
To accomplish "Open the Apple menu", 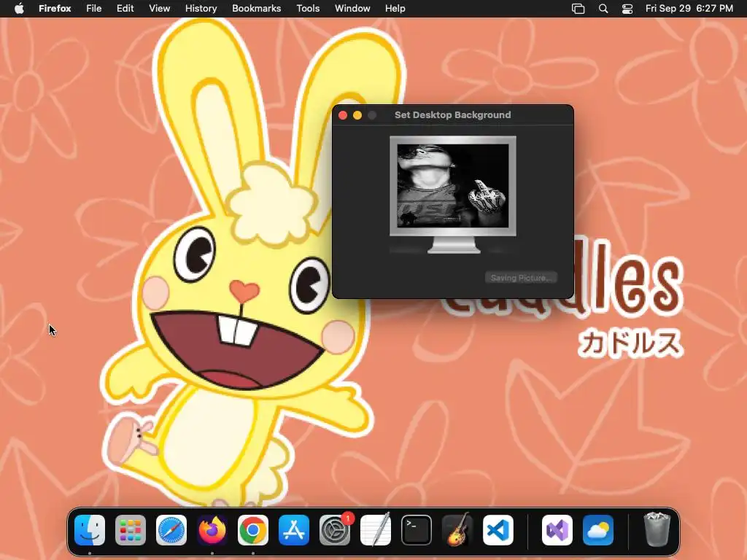I will click(19, 9).
